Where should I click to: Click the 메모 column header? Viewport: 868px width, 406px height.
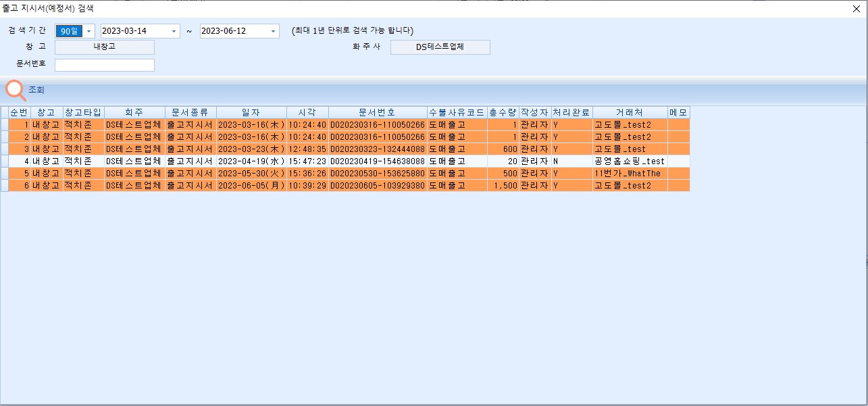[678, 112]
